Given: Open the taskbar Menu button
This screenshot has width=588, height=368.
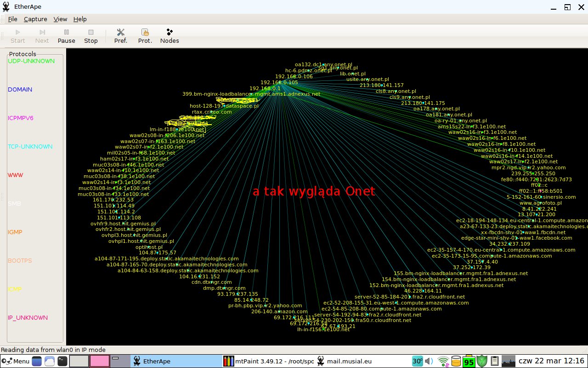Looking at the screenshot, I should click(x=16, y=361).
